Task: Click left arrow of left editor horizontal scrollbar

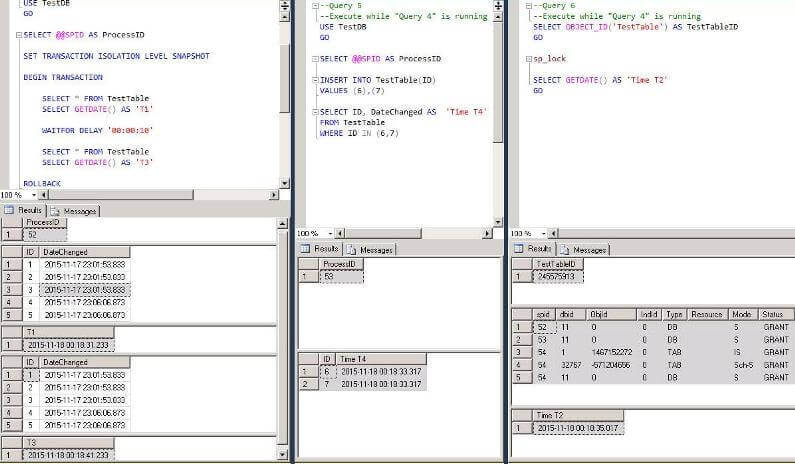Action: pyautogui.click(x=43, y=195)
